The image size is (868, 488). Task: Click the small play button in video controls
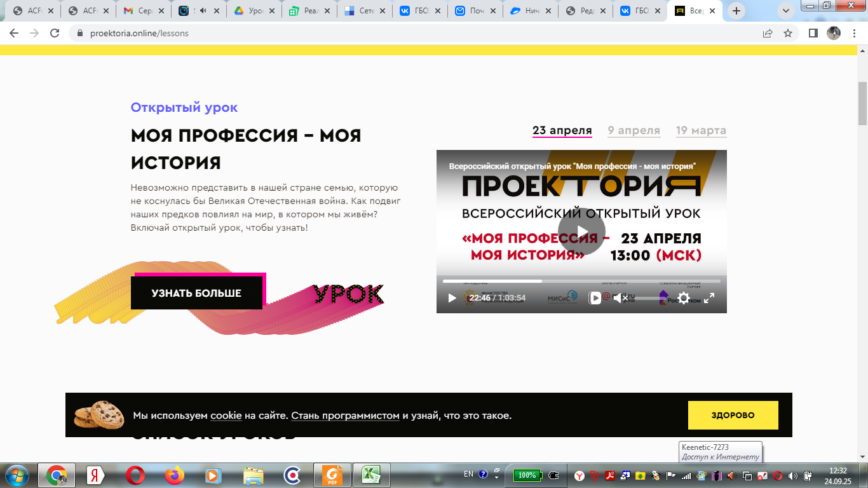452,298
